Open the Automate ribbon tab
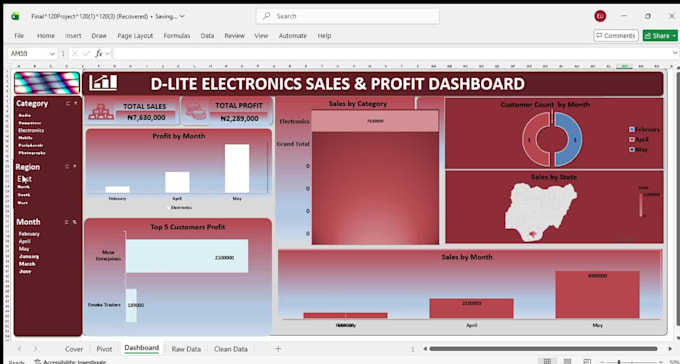The height and width of the screenshot is (364, 680). point(292,36)
